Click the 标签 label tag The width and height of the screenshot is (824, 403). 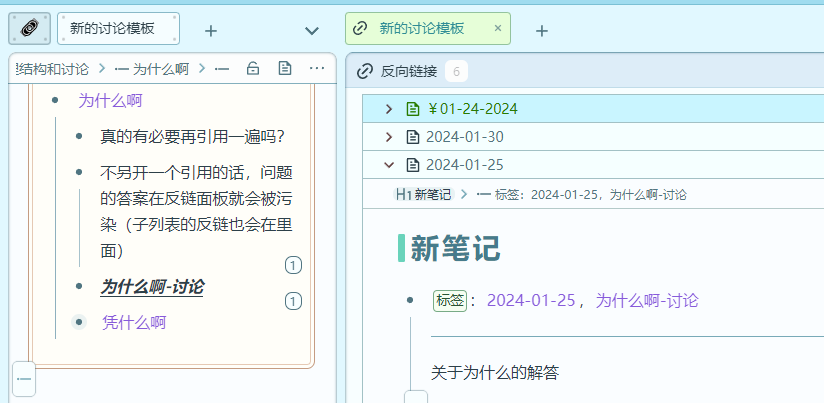(x=450, y=301)
